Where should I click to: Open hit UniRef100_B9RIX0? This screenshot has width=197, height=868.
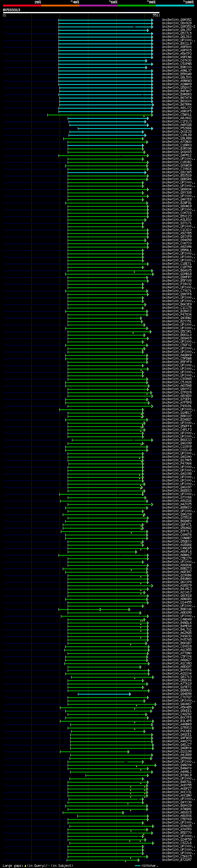click(177, 67)
